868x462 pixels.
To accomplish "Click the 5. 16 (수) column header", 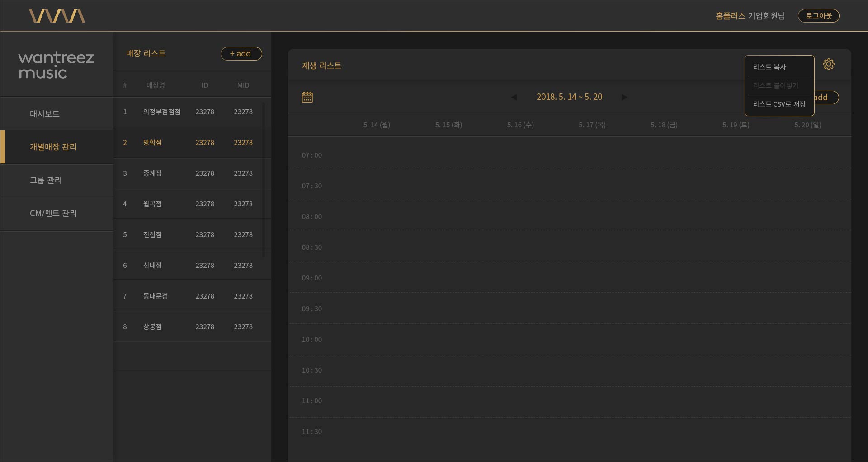I will pos(520,125).
